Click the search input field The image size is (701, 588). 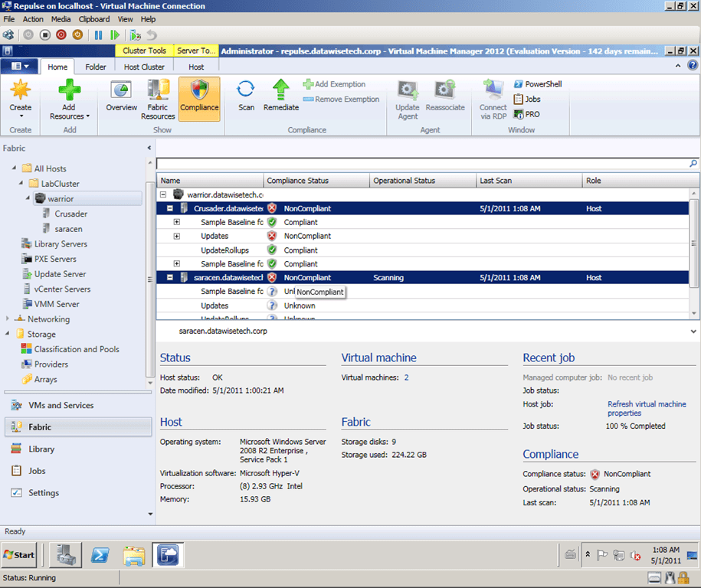[x=422, y=164]
